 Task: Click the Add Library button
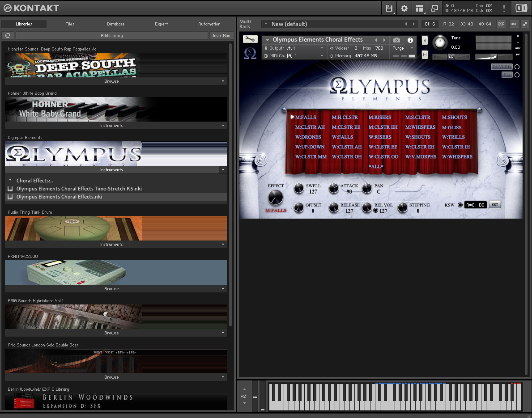(x=111, y=36)
